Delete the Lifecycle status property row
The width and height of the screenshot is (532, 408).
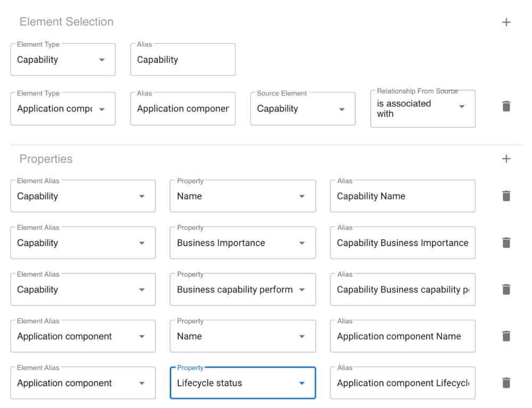tap(506, 383)
